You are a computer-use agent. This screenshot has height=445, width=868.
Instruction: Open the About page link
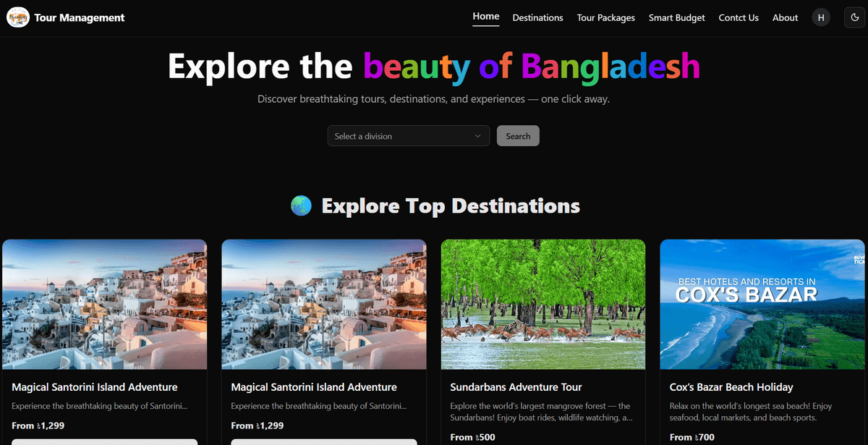tap(785, 17)
